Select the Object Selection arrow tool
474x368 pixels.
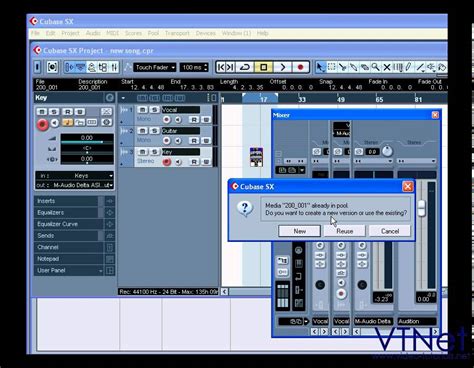coord(320,67)
